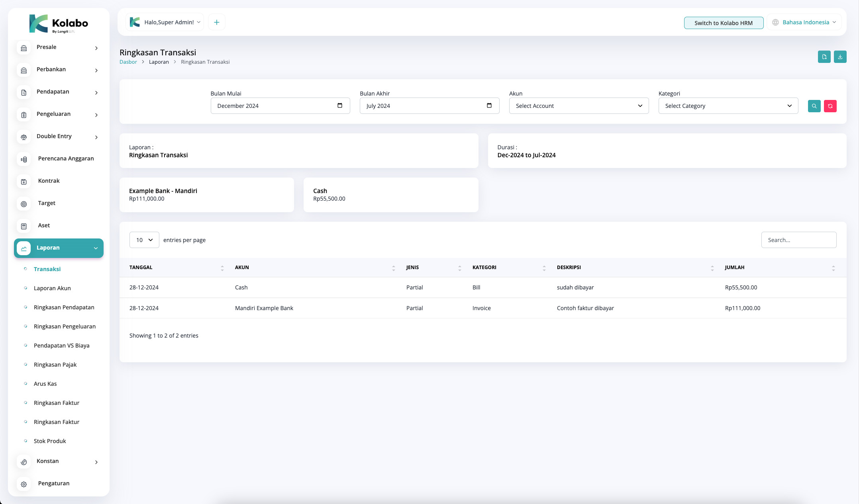The height and width of the screenshot is (504, 859).
Task: Click the globe language icon
Action: click(x=775, y=22)
